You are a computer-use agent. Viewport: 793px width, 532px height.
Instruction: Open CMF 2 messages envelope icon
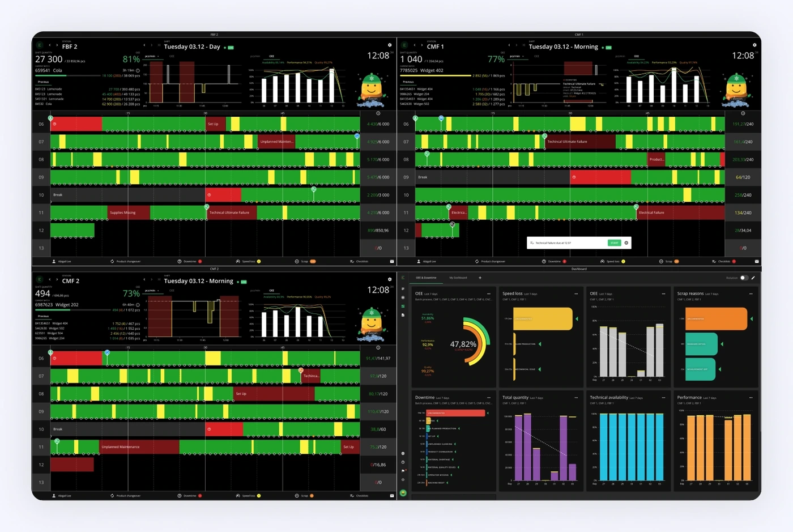[x=392, y=496]
